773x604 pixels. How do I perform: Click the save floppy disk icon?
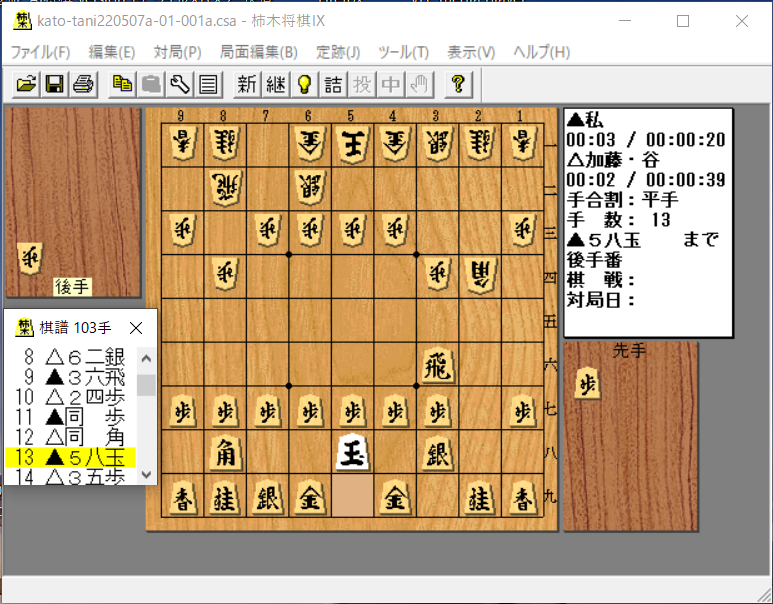pos(55,84)
